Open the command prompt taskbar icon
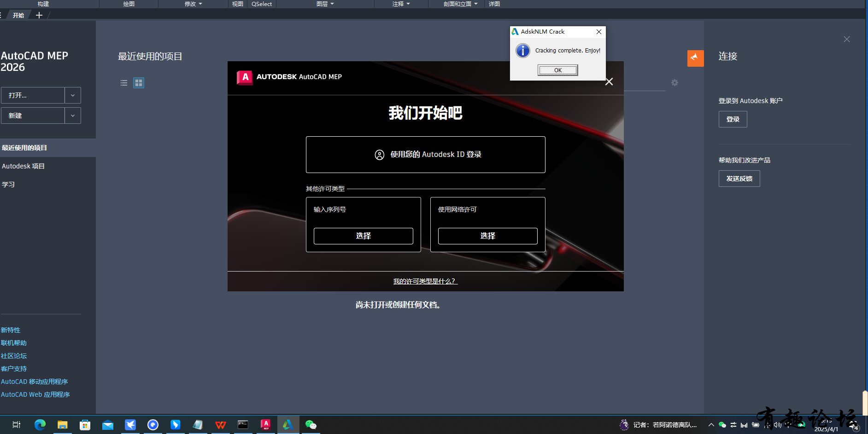 (243, 425)
